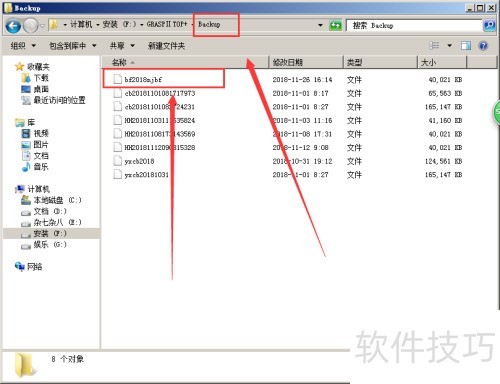Open the 文档 library
500x384 pixels.
pyautogui.click(x=41, y=156)
